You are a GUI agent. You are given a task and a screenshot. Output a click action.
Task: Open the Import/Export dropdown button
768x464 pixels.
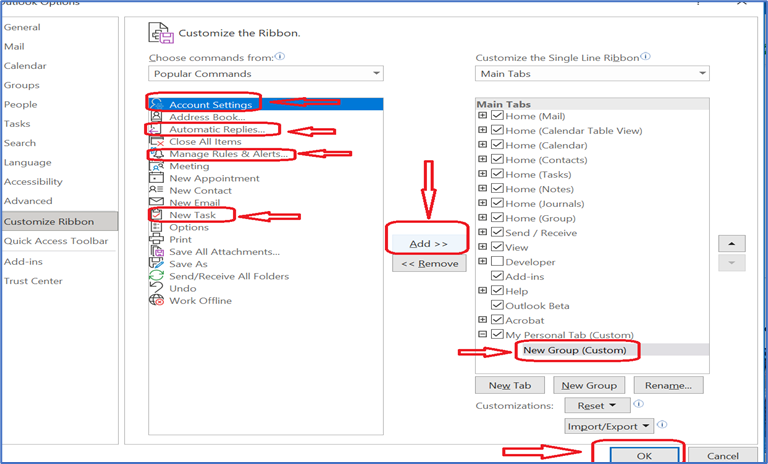(x=609, y=426)
